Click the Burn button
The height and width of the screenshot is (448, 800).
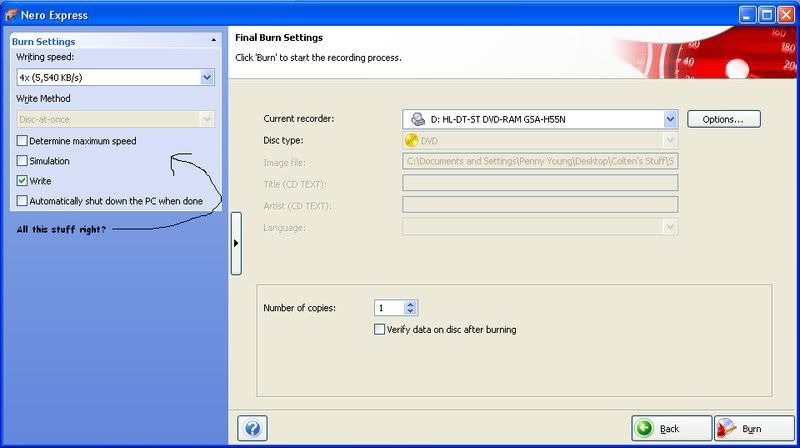(754, 428)
